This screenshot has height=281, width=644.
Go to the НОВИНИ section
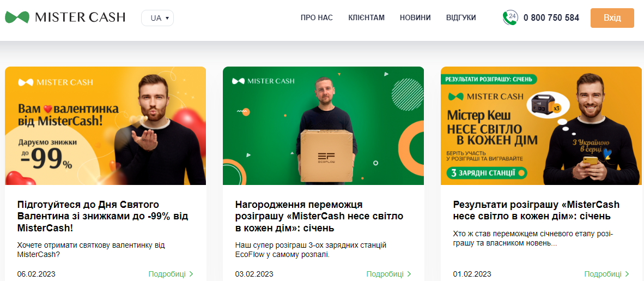point(415,17)
